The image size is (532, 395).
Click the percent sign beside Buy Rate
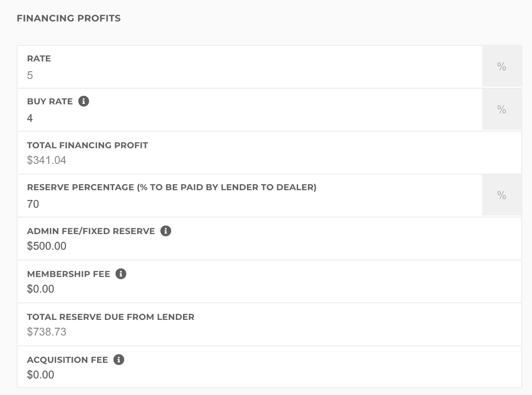(x=501, y=110)
